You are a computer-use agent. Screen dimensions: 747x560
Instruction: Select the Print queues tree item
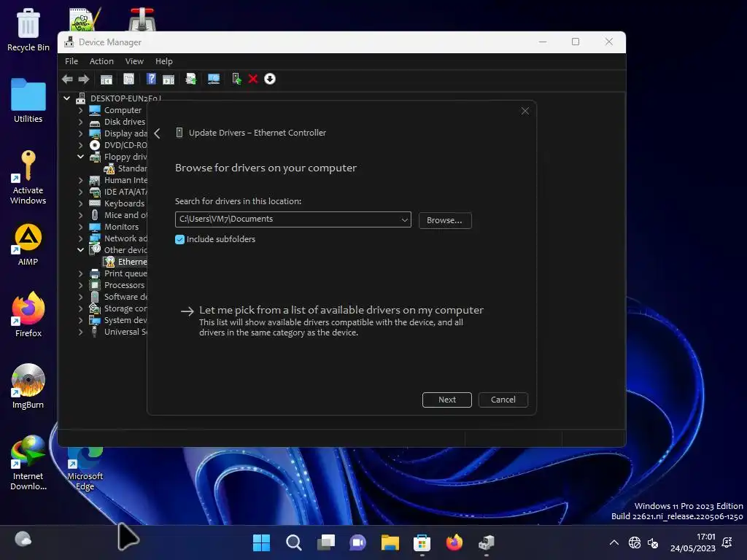pos(119,273)
